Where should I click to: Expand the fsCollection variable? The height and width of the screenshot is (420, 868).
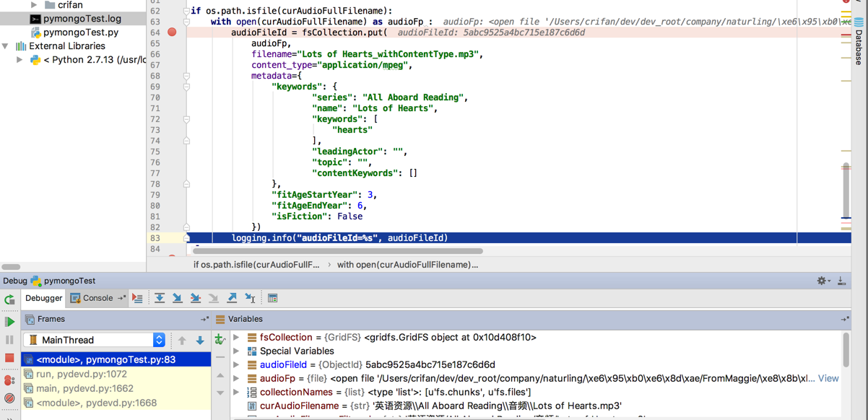(x=236, y=337)
